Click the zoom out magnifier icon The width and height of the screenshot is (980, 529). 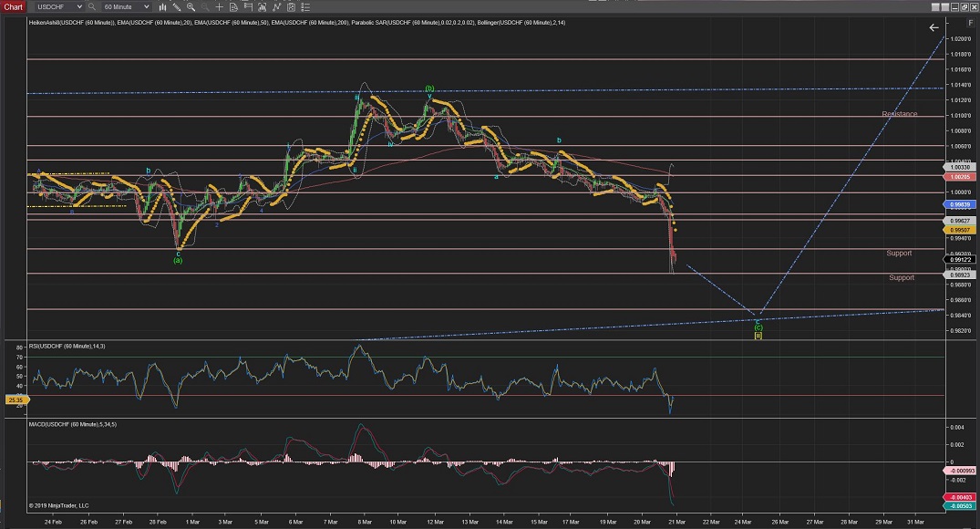204,6
